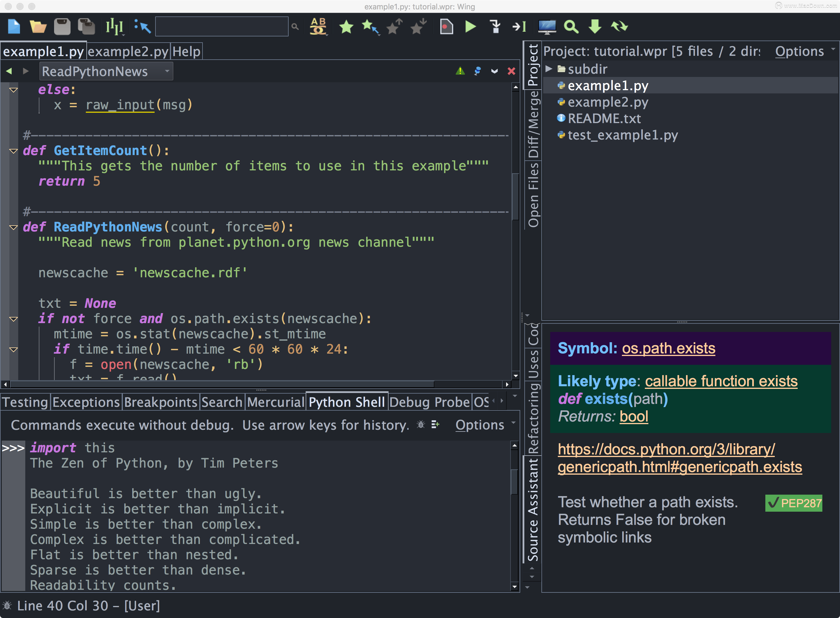Open the docs.python.org genericpath link

click(x=680, y=458)
